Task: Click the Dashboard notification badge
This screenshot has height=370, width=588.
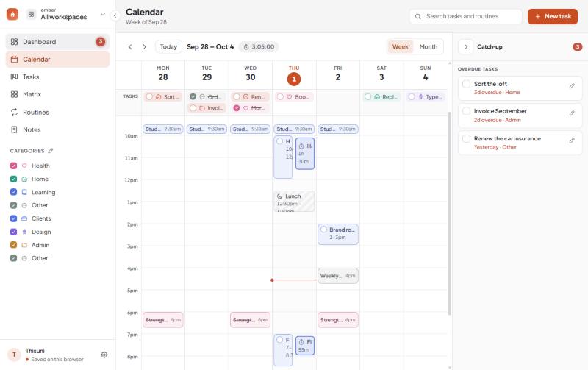Action: [x=101, y=42]
